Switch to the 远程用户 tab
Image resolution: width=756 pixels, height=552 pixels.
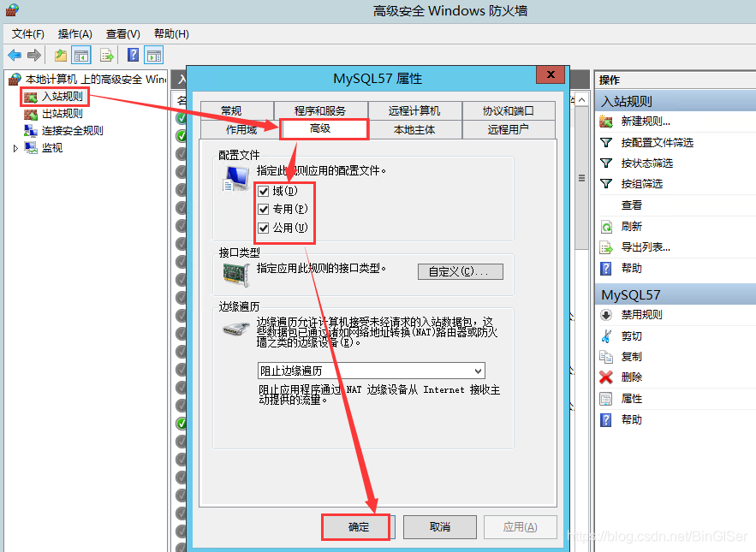509,130
